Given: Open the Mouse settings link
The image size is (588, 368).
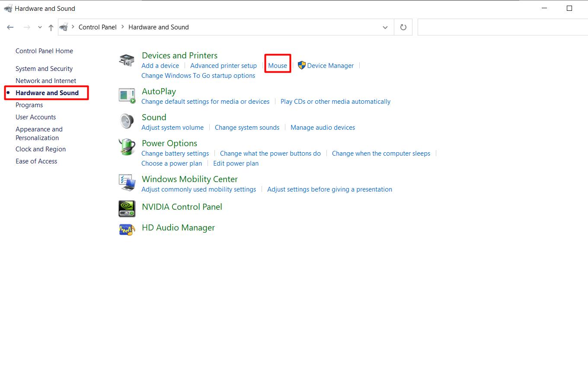Looking at the screenshot, I should [277, 66].
